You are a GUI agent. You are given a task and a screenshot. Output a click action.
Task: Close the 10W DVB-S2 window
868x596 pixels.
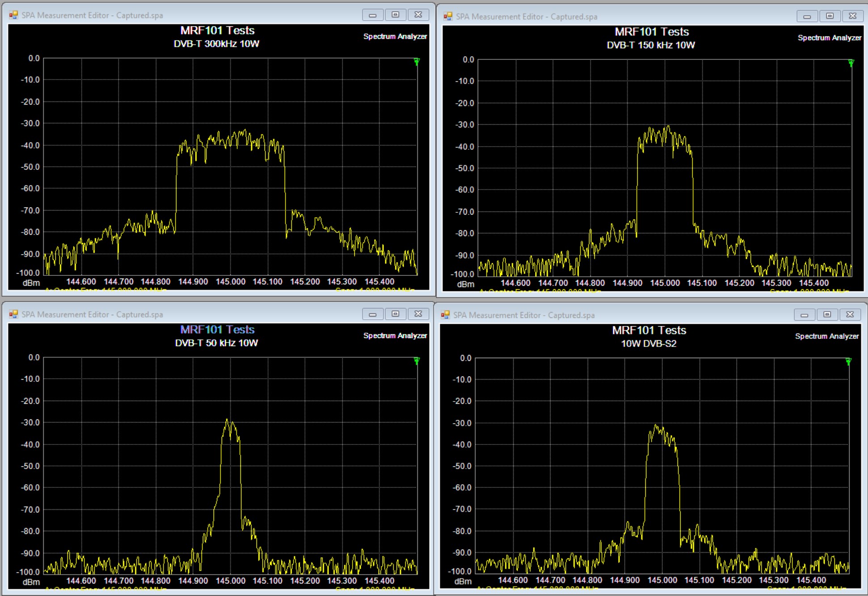coord(850,315)
